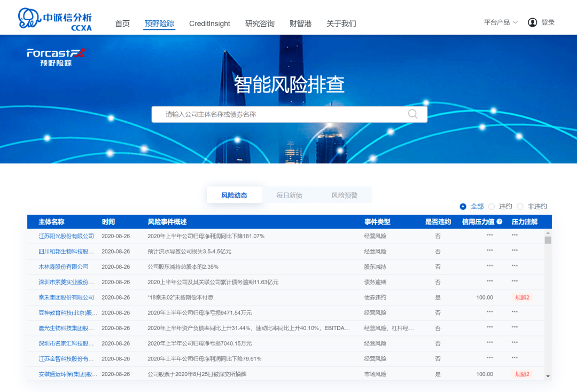The image size is (577, 392).
Task: Click the 登录 login link
Action: pos(548,22)
